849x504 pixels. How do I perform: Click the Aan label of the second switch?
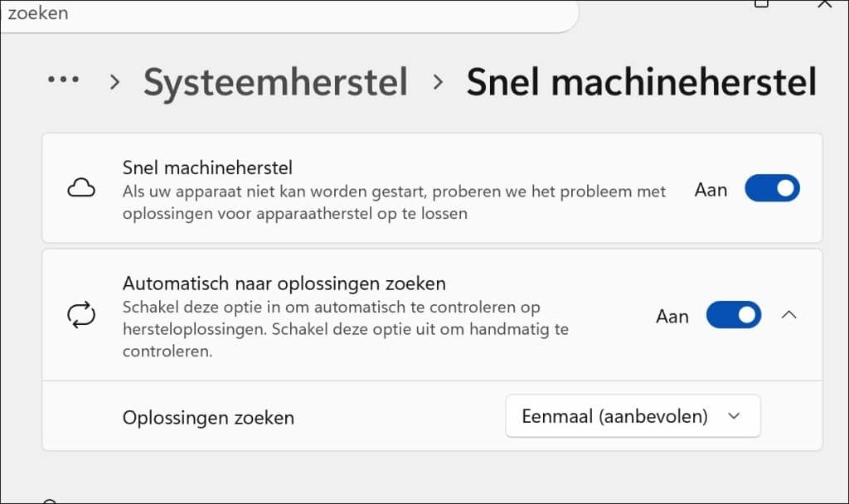[x=672, y=316]
